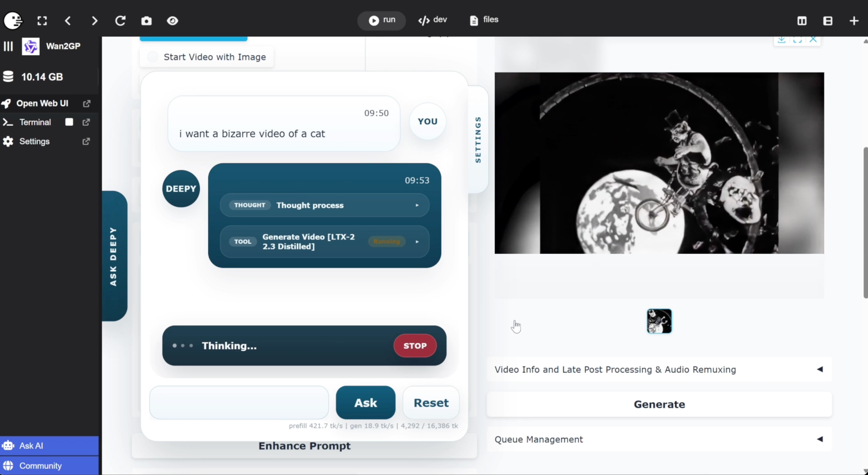Click the reload page icon
This screenshot has width=868, height=475.
[120, 21]
